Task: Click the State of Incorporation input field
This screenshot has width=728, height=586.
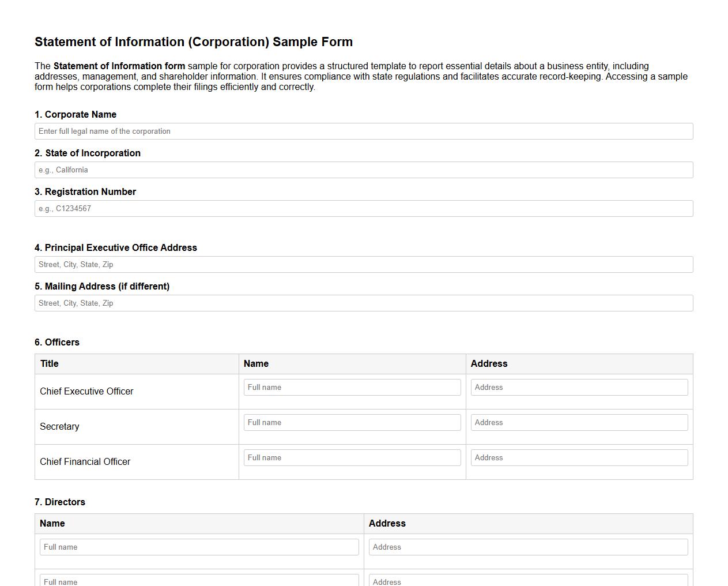Action: (x=364, y=170)
